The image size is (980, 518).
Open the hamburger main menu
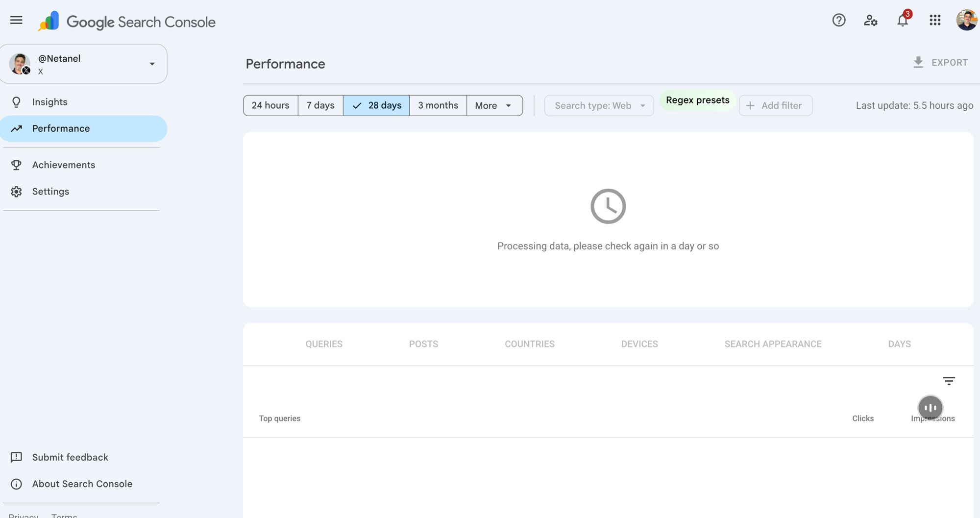click(16, 20)
